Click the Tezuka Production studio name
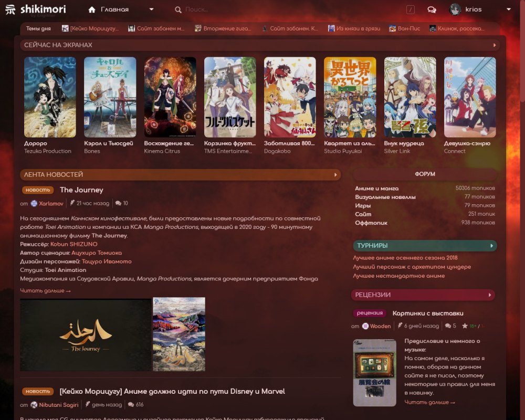This screenshot has width=525, height=420. (x=48, y=151)
